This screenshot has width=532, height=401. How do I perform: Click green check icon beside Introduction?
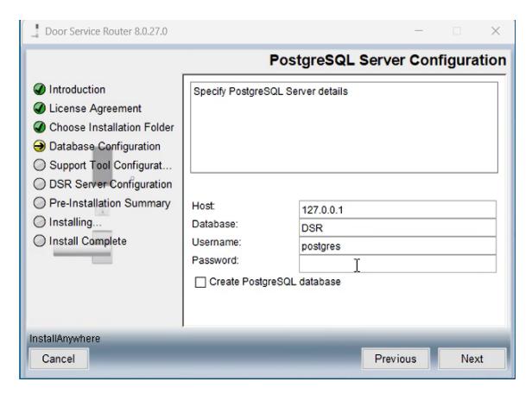pos(40,89)
